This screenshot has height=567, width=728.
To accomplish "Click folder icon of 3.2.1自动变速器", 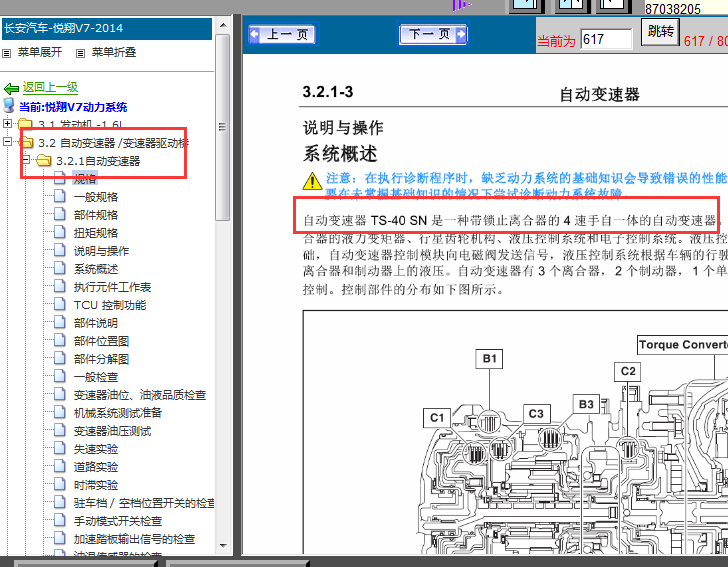I will click(x=44, y=160).
